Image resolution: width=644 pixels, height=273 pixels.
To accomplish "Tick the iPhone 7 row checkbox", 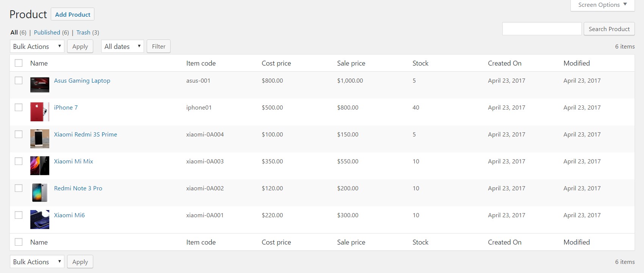I will [x=19, y=108].
